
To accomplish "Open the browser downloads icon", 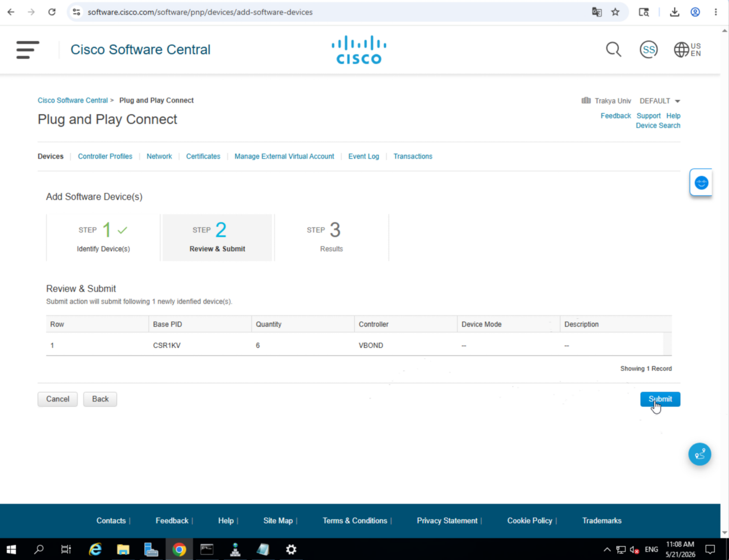I will pos(675,12).
